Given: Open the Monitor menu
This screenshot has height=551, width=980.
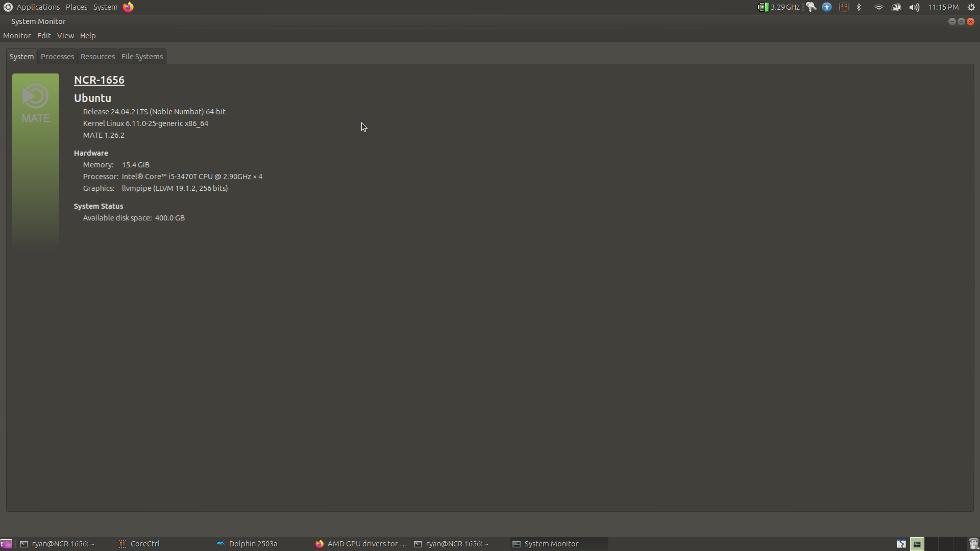Looking at the screenshot, I should pos(17,36).
